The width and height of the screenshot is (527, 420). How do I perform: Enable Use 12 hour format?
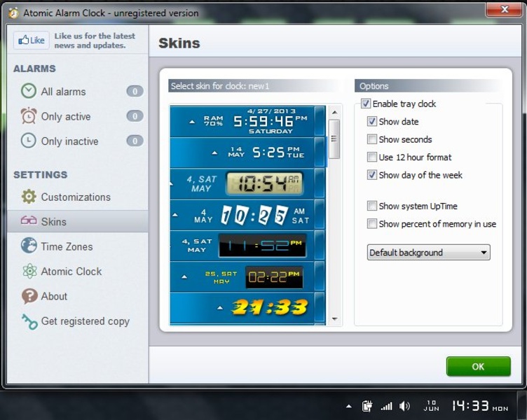371,157
